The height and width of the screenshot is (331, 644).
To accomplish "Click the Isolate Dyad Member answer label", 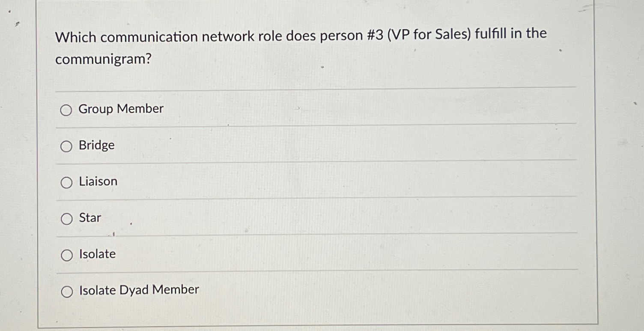I will (139, 290).
